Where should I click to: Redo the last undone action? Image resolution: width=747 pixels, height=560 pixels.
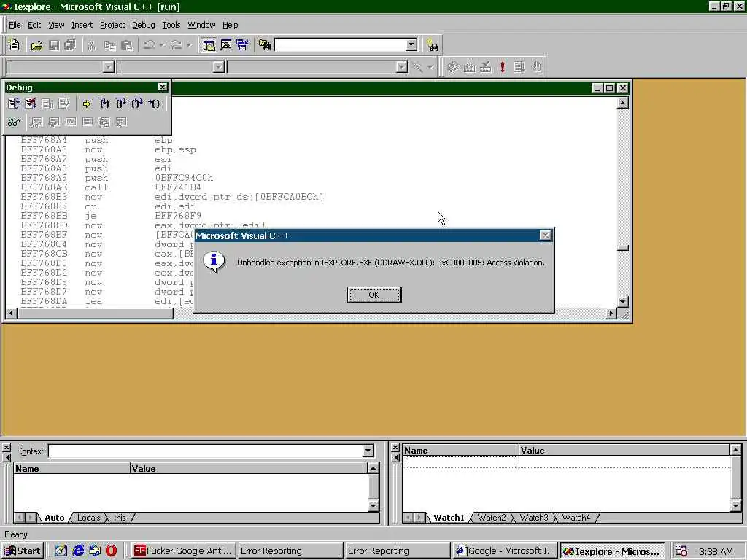click(x=176, y=45)
